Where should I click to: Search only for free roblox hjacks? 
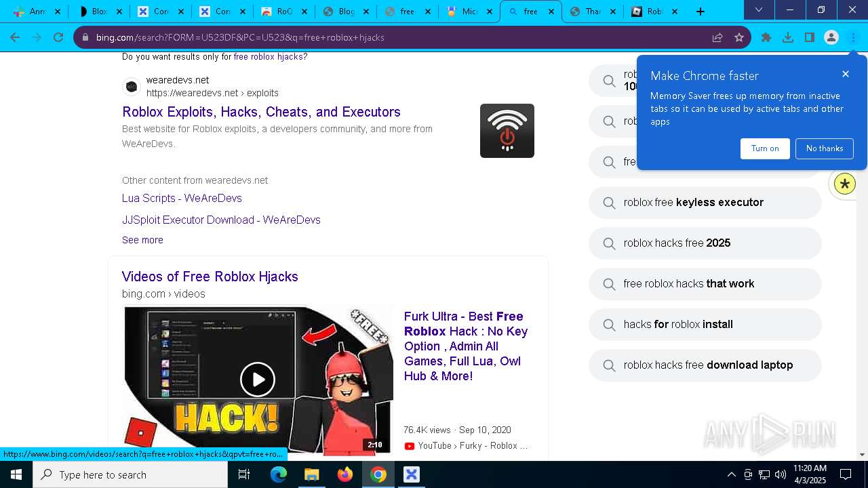(269, 57)
